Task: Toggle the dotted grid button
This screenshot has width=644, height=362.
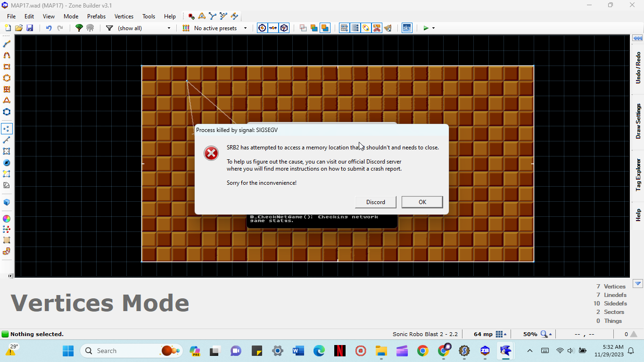Action: [355, 28]
